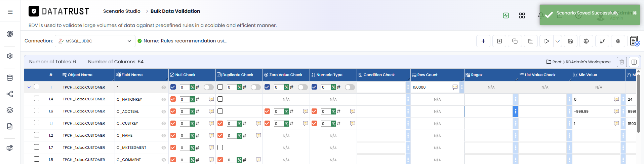Toggle visibility eye icon for C_CUSTKEY
644x164 pixels.
164,124
